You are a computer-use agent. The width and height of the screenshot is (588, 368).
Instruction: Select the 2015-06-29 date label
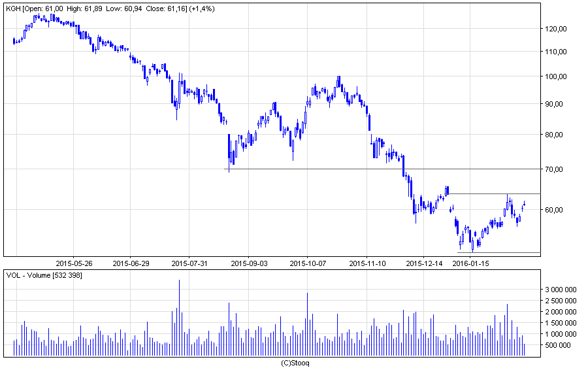pos(131,263)
